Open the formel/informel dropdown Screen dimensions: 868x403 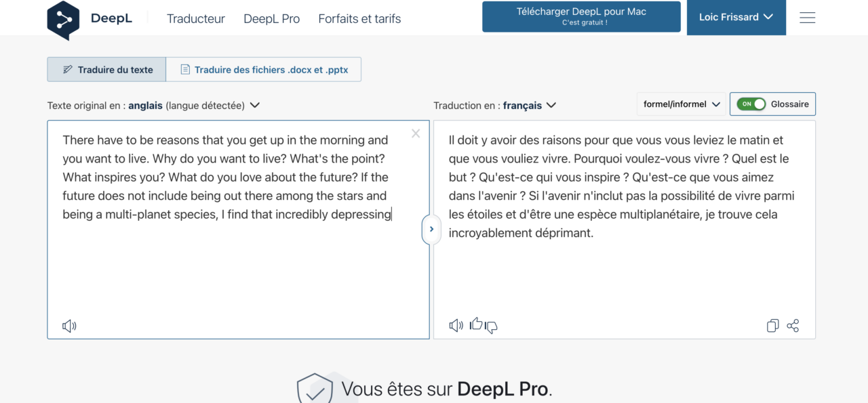pos(680,104)
